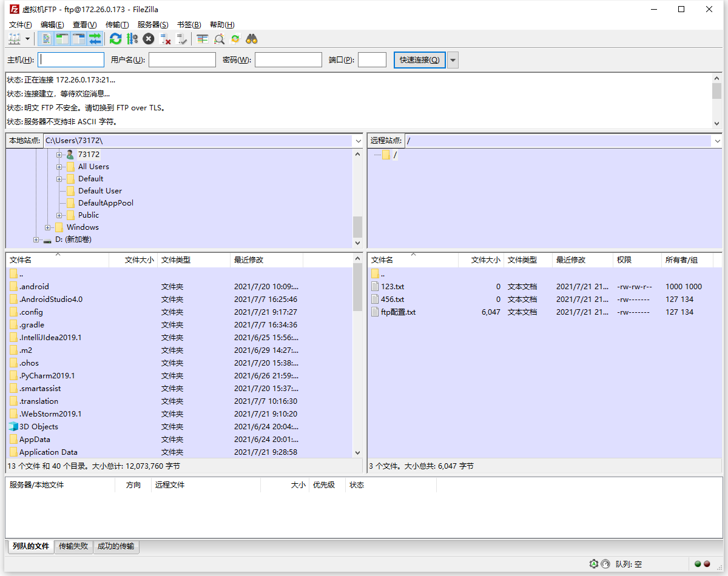This screenshot has width=728, height=576.
Task: Toggle message log display
Action: (x=45, y=39)
